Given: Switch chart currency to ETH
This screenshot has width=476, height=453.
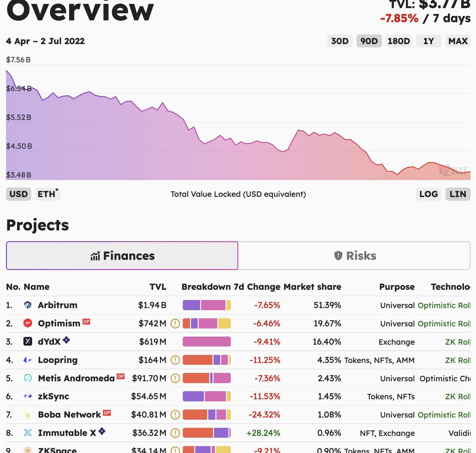Looking at the screenshot, I should coord(48,194).
